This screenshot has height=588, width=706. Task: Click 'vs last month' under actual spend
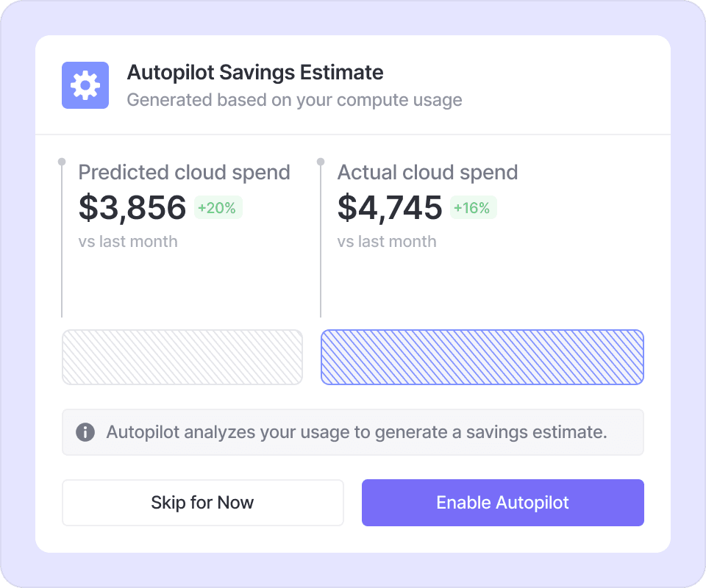(387, 242)
